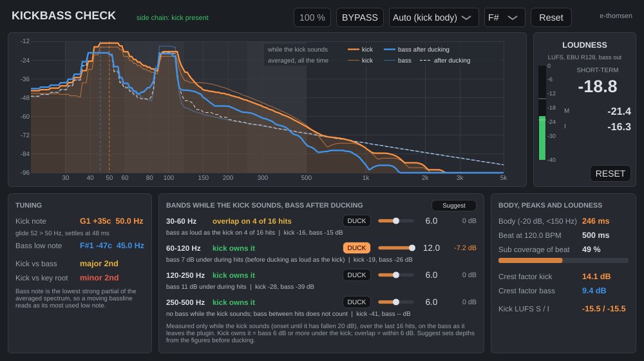Image resolution: width=644 pixels, height=361 pixels.
Task: Click the -7.2 dB reduction readout
Action: tap(465, 248)
